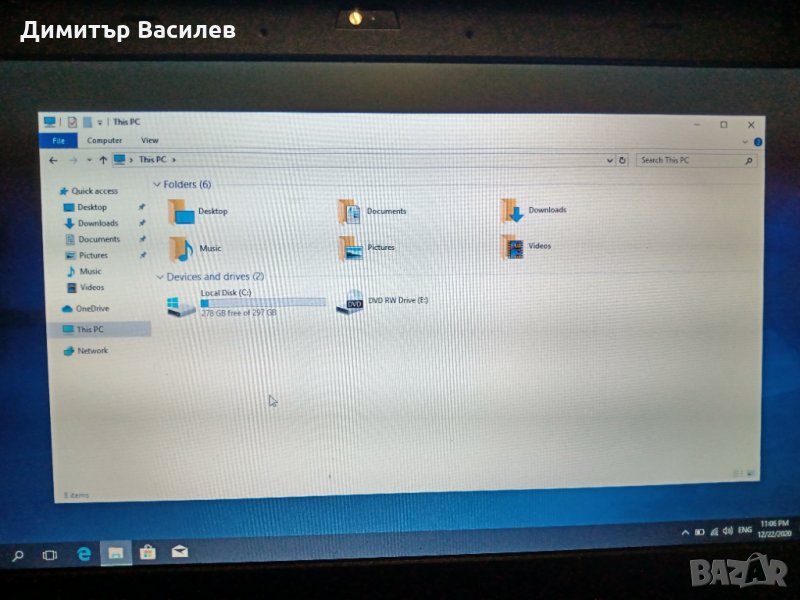
Task: Launch Microsoft Edge from the taskbar
Action: point(84,553)
